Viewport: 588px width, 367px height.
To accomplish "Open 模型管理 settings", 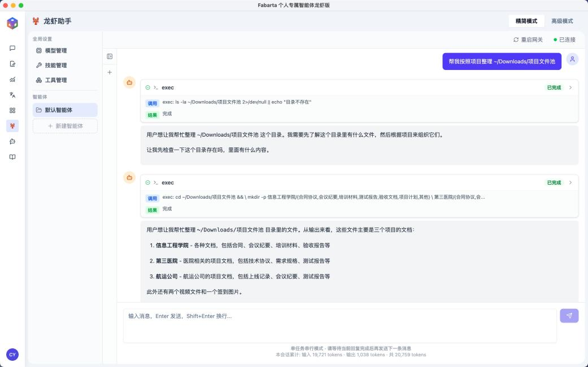I will pos(65,51).
